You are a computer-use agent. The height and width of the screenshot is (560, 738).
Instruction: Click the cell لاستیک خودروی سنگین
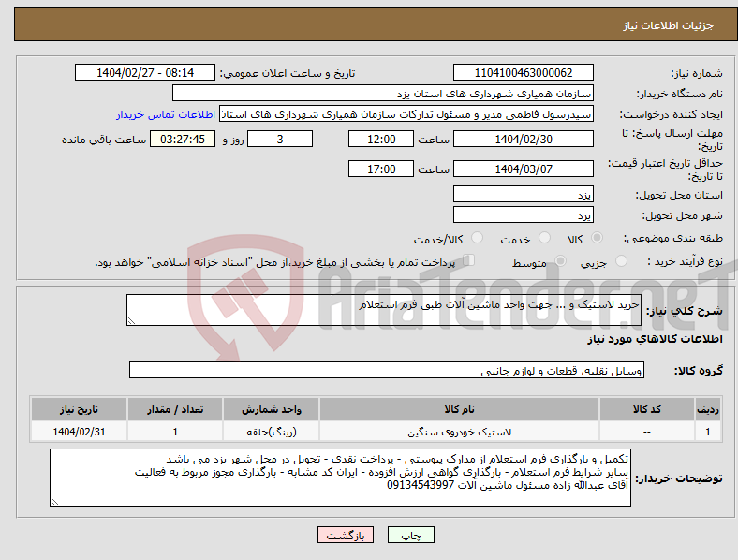(459, 432)
